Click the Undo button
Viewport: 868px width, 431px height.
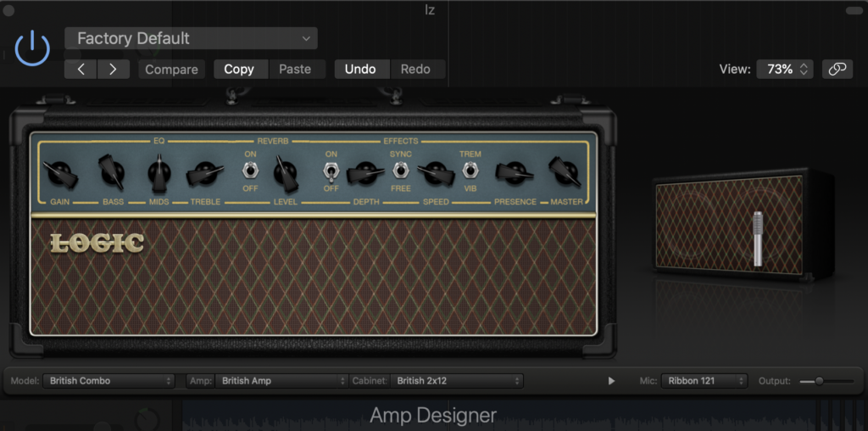click(x=362, y=70)
